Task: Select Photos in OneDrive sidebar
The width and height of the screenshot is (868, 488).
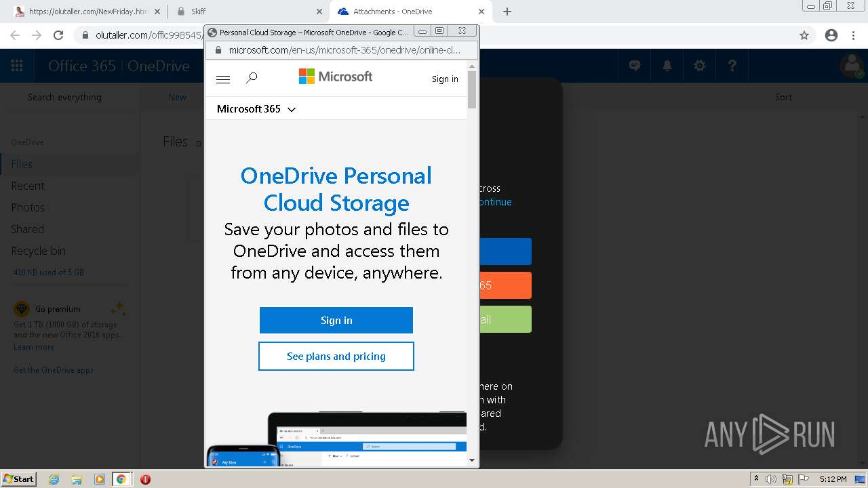Action: (28, 207)
